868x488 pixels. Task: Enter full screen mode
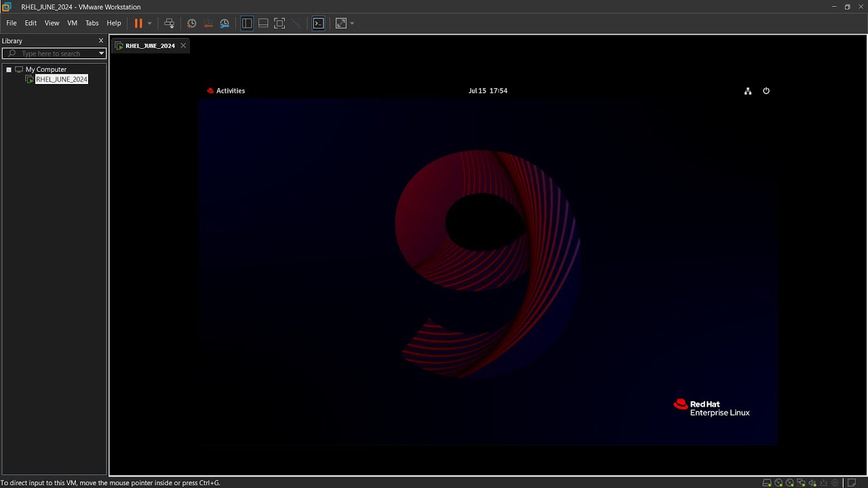[279, 23]
